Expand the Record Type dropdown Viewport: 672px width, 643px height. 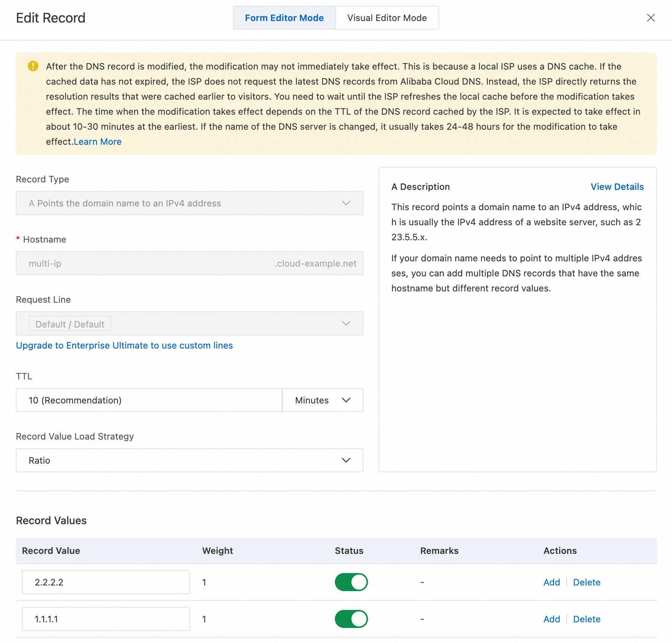pyautogui.click(x=189, y=203)
